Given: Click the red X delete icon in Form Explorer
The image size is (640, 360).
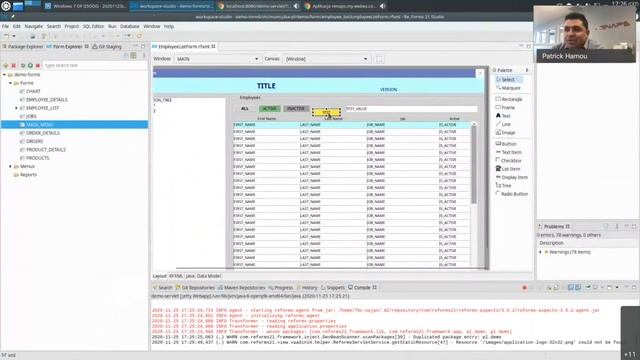Looking at the screenshot, I should (x=13, y=65).
